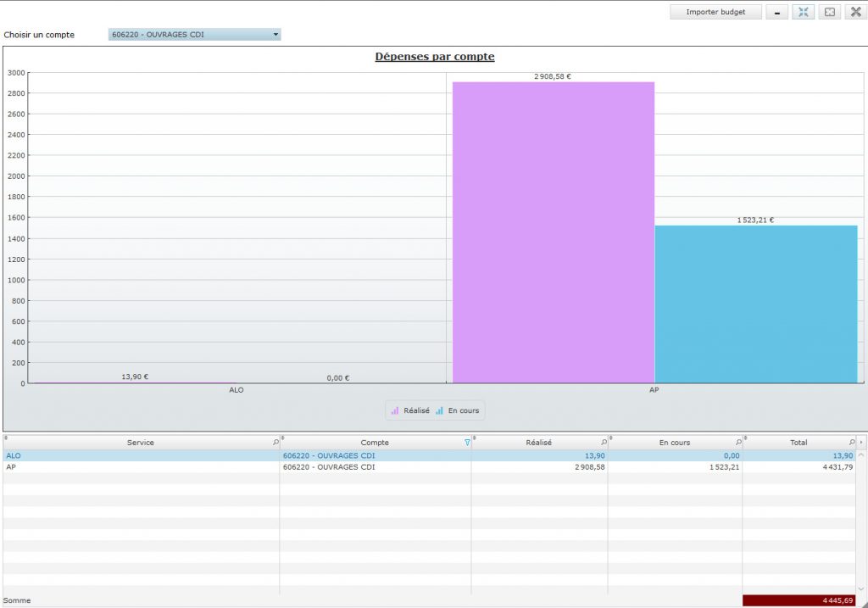Select the AP row in the table
Image resolution: width=868 pixels, height=608 pixels.
pos(140,467)
